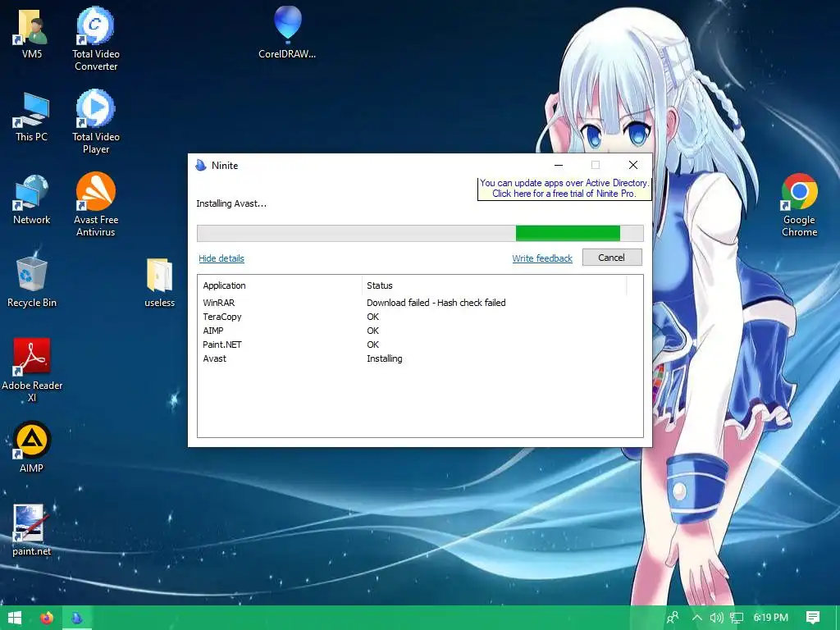Click the 'Installing' status for Avast
840x630 pixels.
(384, 358)
